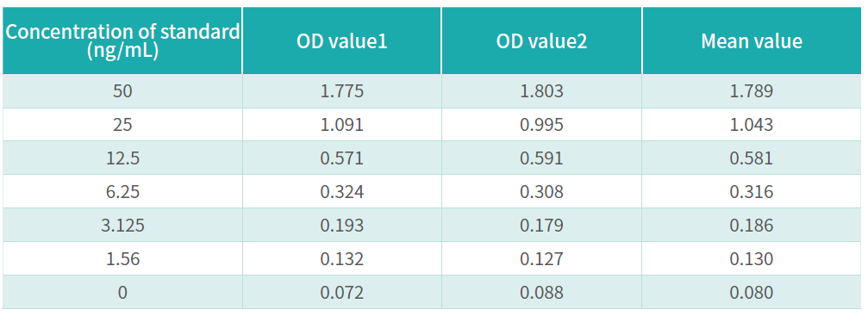Select the 12.5 concentration cell
The image size is (868, 322).
click(122, 158)
